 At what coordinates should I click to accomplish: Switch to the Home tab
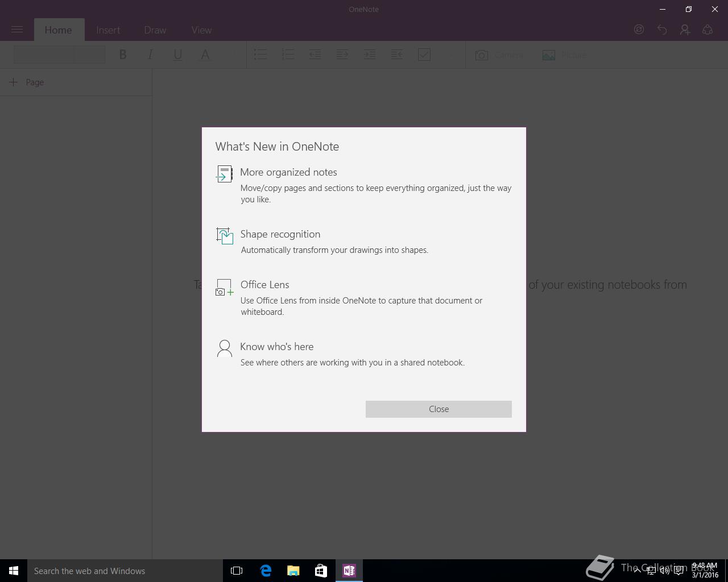tap(59, 30)
